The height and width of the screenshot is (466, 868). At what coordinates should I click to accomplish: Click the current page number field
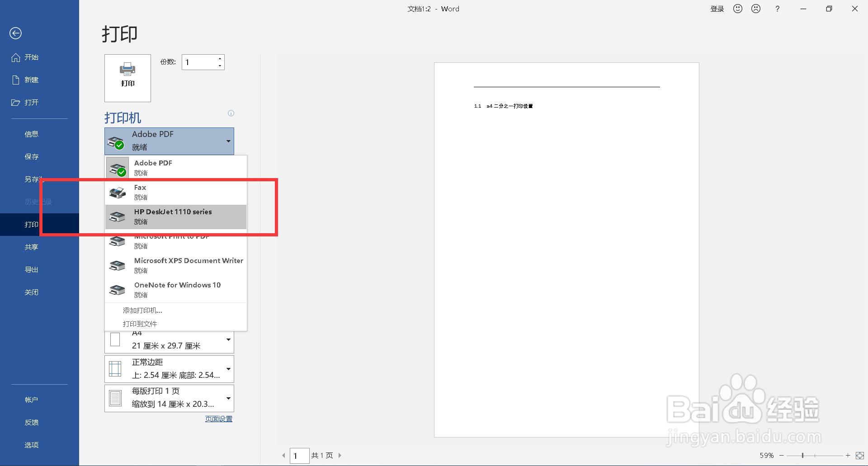click(299, 456)
